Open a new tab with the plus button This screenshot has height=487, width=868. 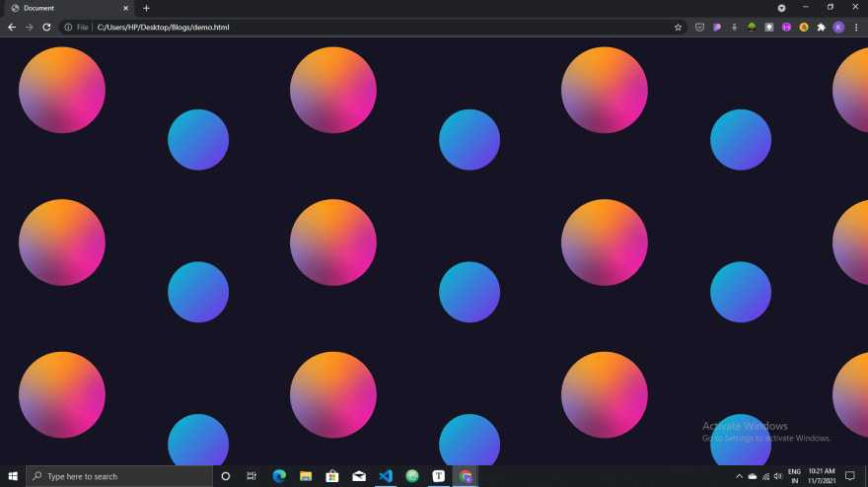point(146,8)
